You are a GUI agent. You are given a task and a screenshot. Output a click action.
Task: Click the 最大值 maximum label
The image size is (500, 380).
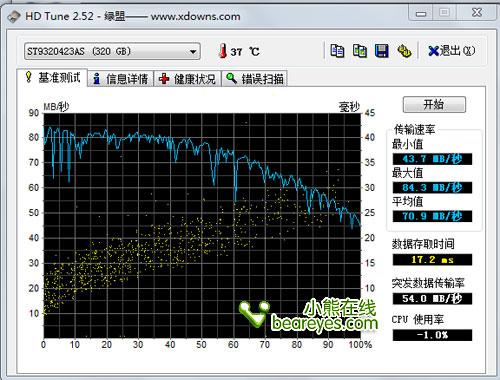407,173
